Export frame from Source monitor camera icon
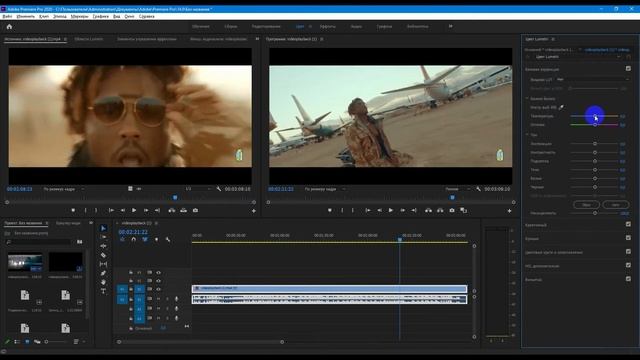Viewport: 640px width, 360px height. click(196, 210)
